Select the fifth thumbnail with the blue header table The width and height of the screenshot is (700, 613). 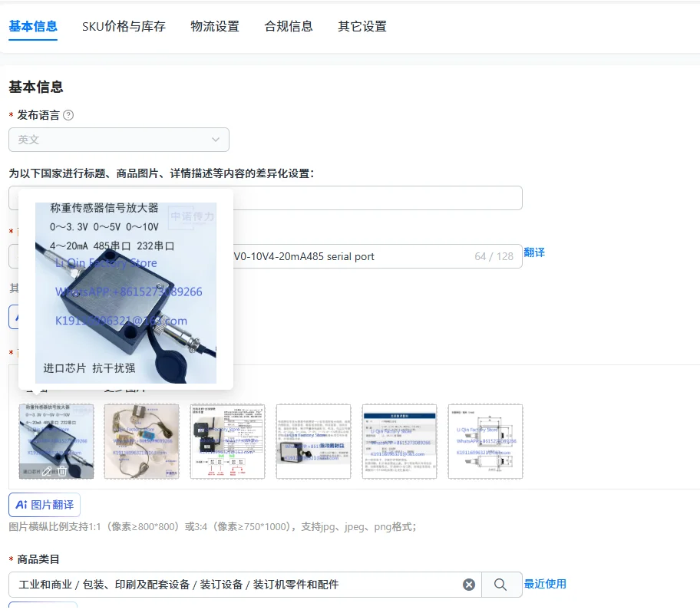click(x=400, y=441)
